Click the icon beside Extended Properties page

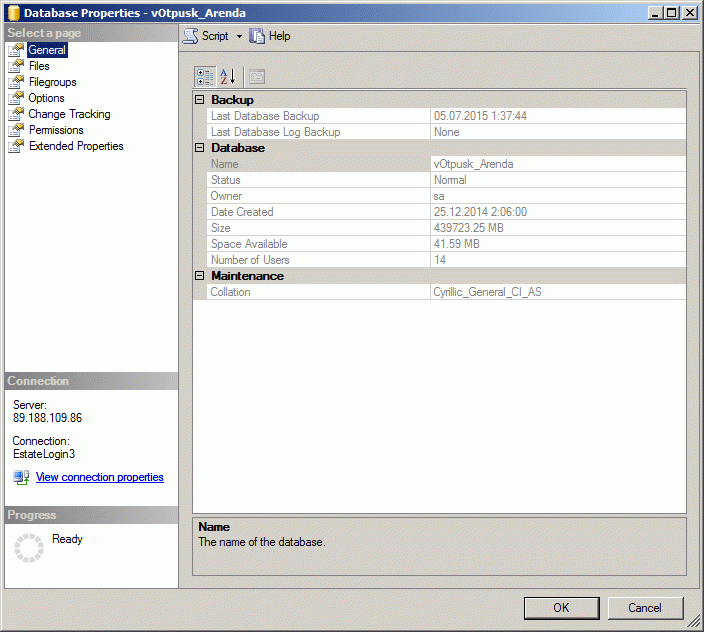click(16, 146)
